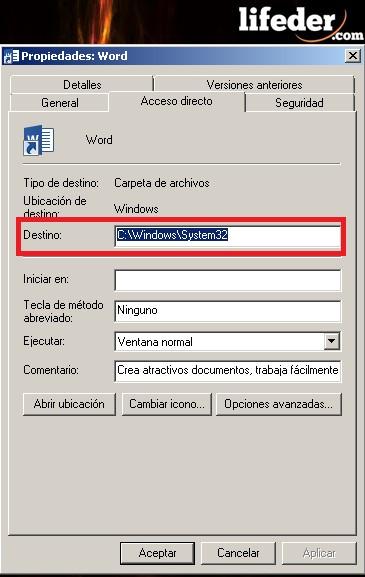365x577 pixels.
Task: Open the Versiones anteriores tab
Action: point(254,84)
